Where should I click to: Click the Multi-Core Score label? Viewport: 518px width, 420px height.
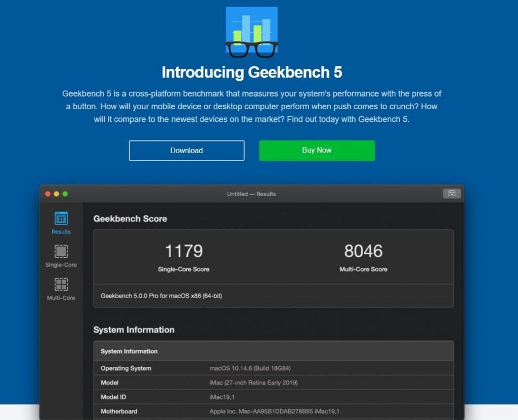(363, 269)
